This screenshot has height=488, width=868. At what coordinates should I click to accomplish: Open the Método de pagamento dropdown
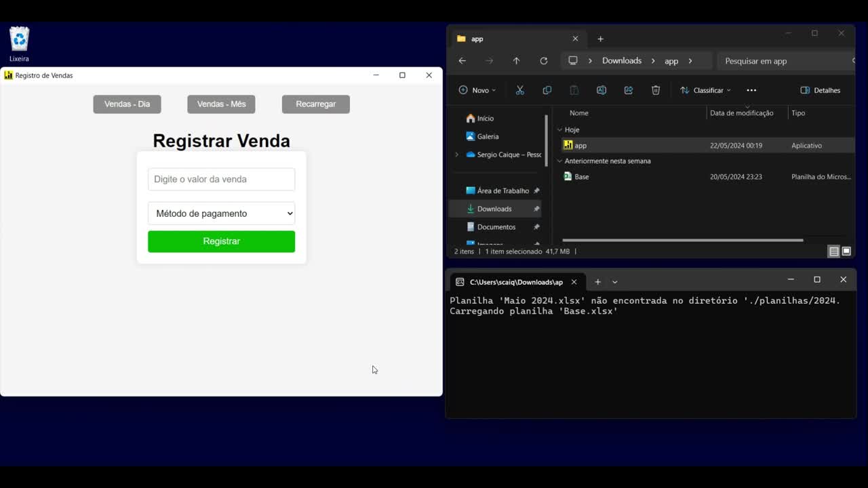[x=221, y=213]
